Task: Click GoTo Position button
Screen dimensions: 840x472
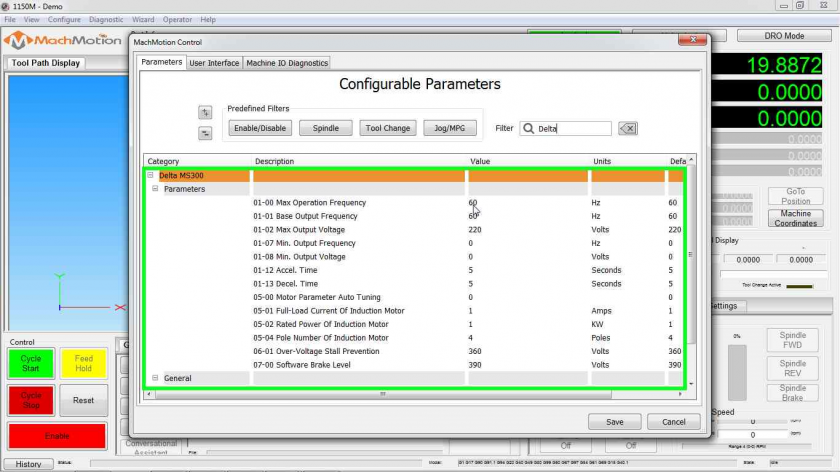Action: (796, 196)
